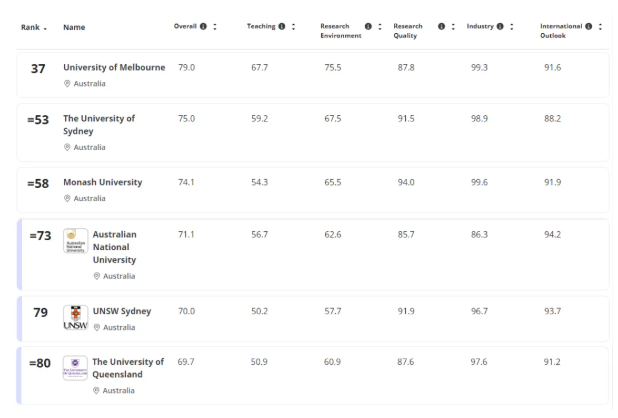Show Research Environment info tooltip icon
The image size is (618, 418).
click(x=368, y=26)
